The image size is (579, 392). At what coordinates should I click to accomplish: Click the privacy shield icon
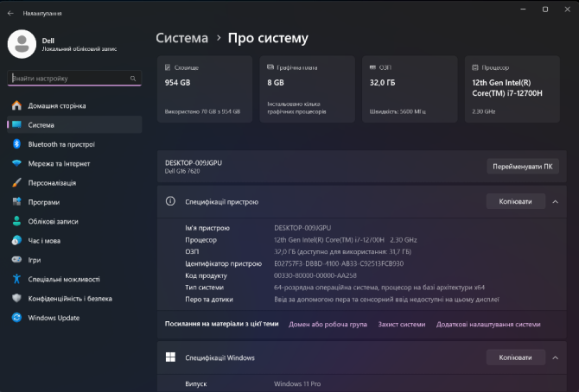click(16, 298)
